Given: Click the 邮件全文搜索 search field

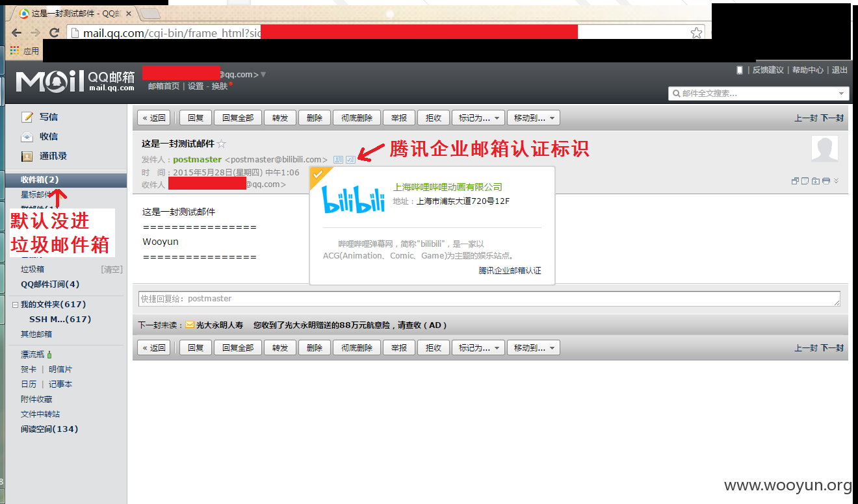Looking at the screenshot, I should [759, 94].
